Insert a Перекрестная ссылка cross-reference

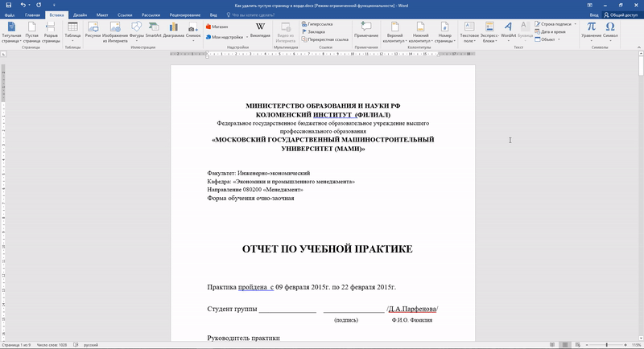tap(325, 39)
